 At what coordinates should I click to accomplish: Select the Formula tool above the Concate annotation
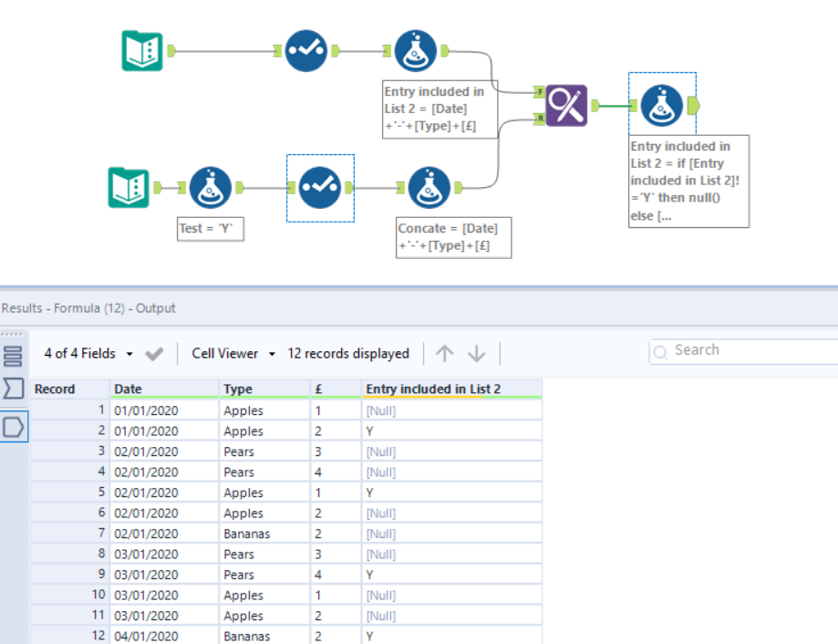pyautogui.click(x=429, y=188)
